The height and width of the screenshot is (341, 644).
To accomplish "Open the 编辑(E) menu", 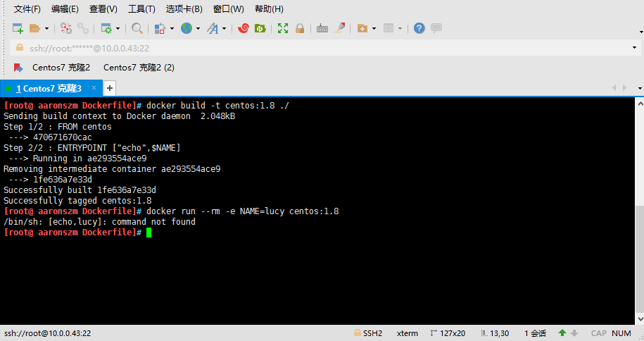I will 65,9.
